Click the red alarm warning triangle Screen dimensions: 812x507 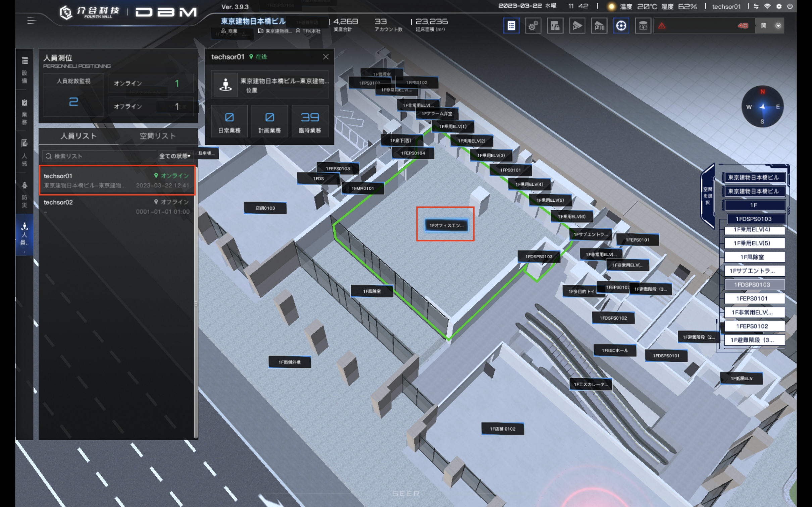click(x=662, y=26)
